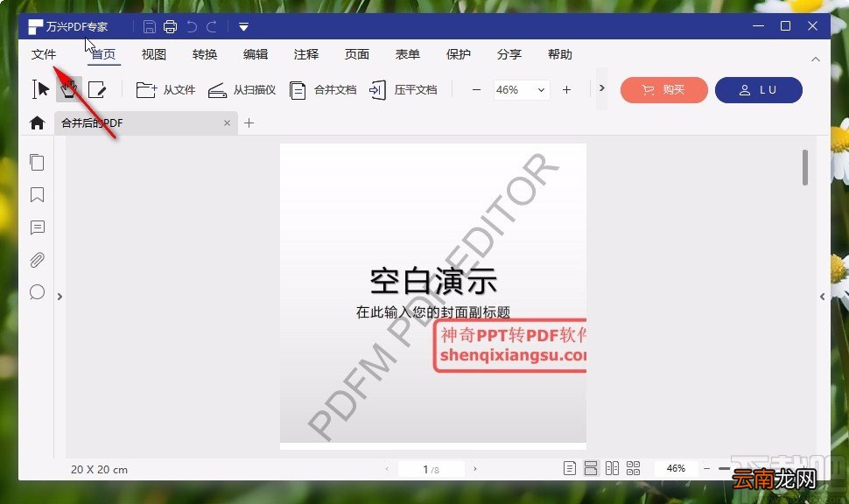The height and width of the screenshot is (504, 849).
Task: Click the 合并文档 tool
Action: coord(323,90)
